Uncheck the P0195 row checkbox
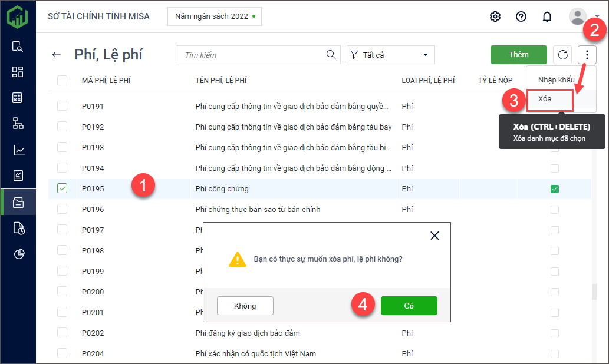Image resolution: width=609 pixels, height=364 pixels. [x=62, y=189]
